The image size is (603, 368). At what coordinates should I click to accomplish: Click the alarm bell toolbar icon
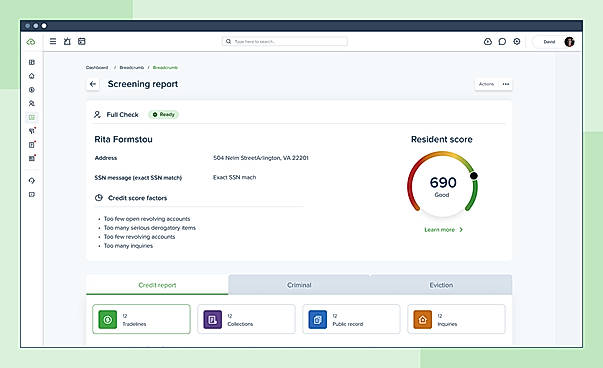pyautogui.click(x=67, y=41)
